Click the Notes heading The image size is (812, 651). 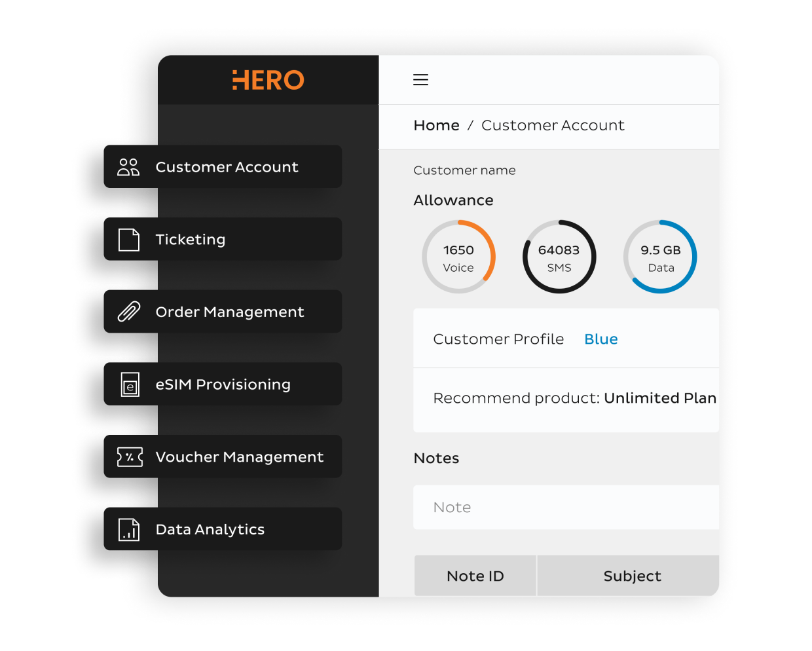click(x=436, y=458)
